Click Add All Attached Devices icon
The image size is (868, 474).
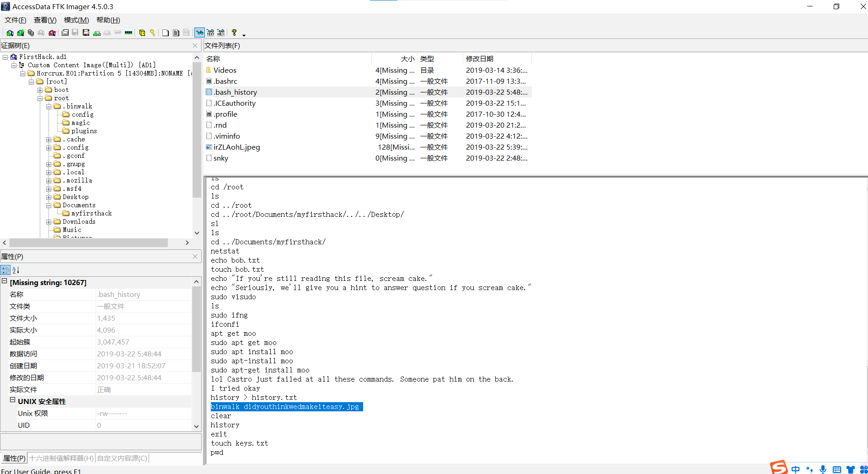point(20,32)
